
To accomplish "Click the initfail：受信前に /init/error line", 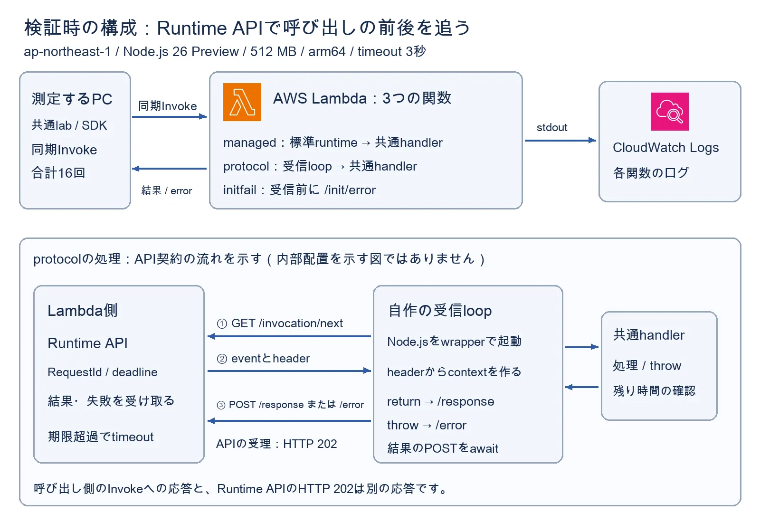I will coord(299,190).
